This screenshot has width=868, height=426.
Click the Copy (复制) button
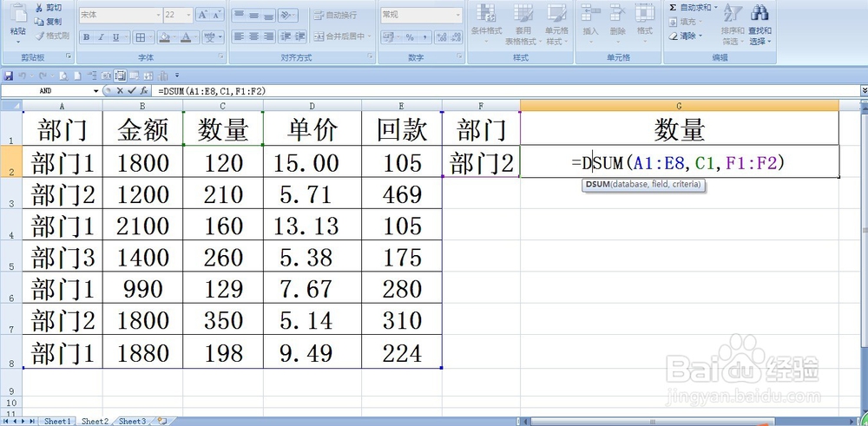point(48,22)
